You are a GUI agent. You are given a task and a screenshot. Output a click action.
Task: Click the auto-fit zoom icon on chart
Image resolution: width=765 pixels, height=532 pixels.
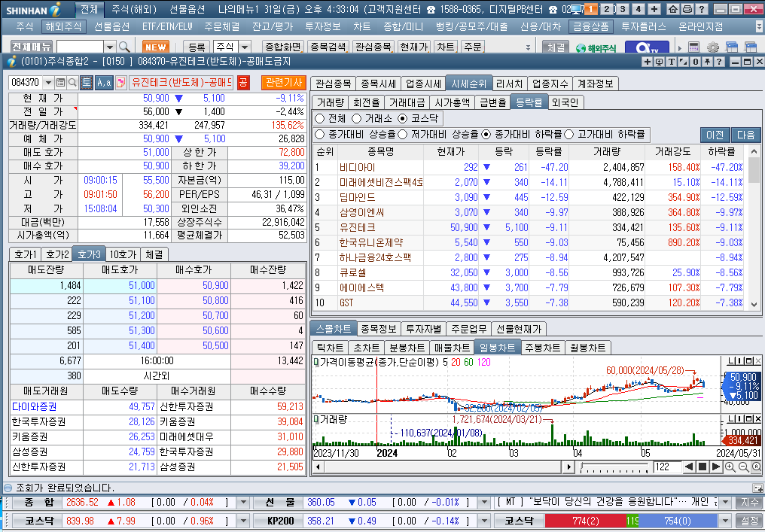click(x=756, y=467)
